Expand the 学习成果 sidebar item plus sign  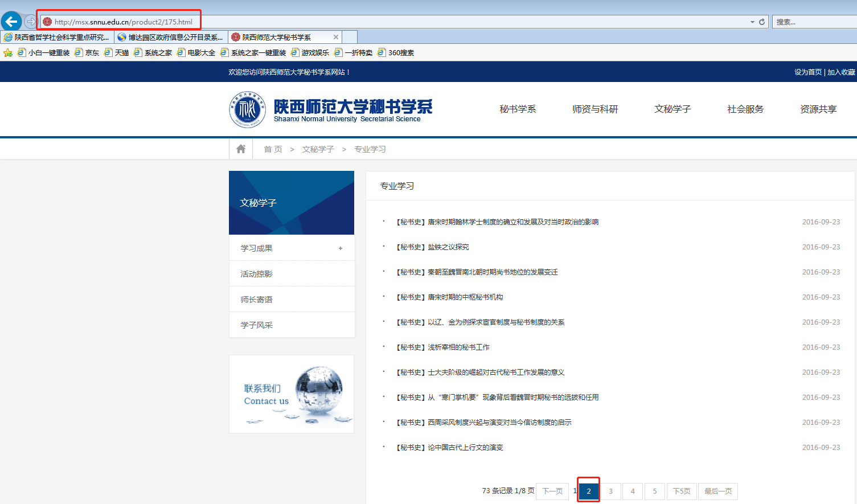click(341, 248)
